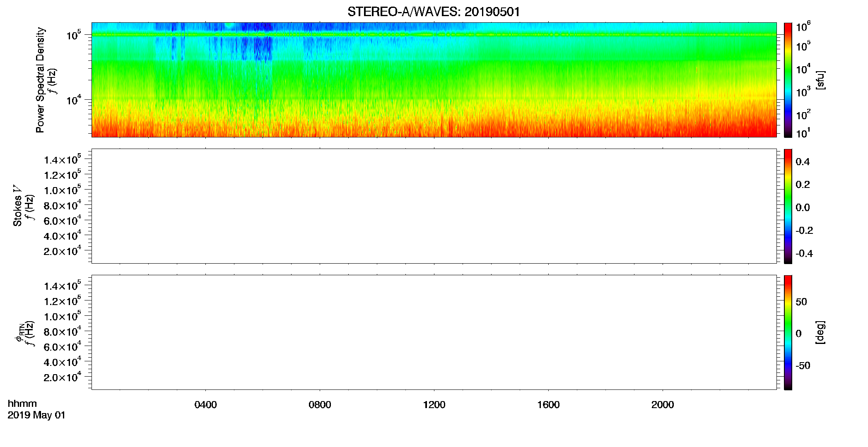Select the 1200 time tick label
868x447 pixels.
point(434,405)
